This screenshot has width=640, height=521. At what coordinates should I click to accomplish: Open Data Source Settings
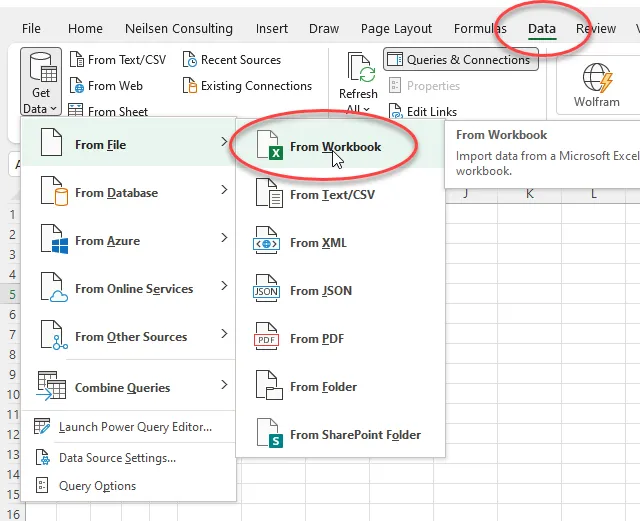coord(129,458)
